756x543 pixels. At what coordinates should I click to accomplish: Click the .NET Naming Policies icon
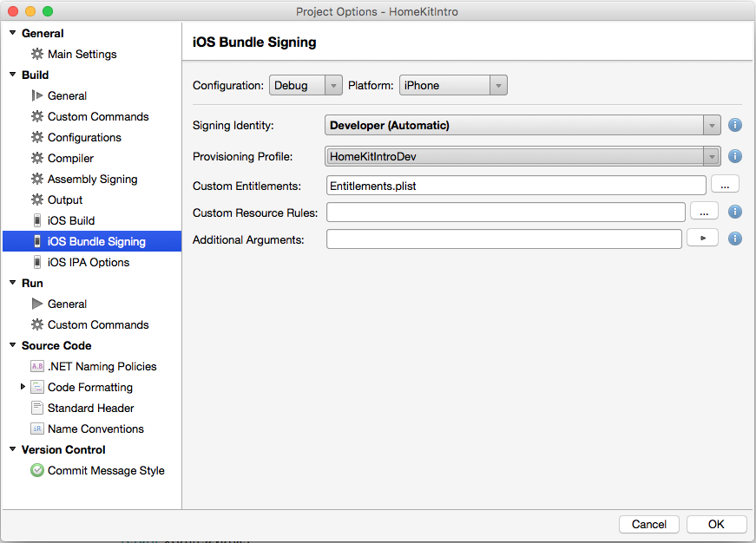(36, 366)
